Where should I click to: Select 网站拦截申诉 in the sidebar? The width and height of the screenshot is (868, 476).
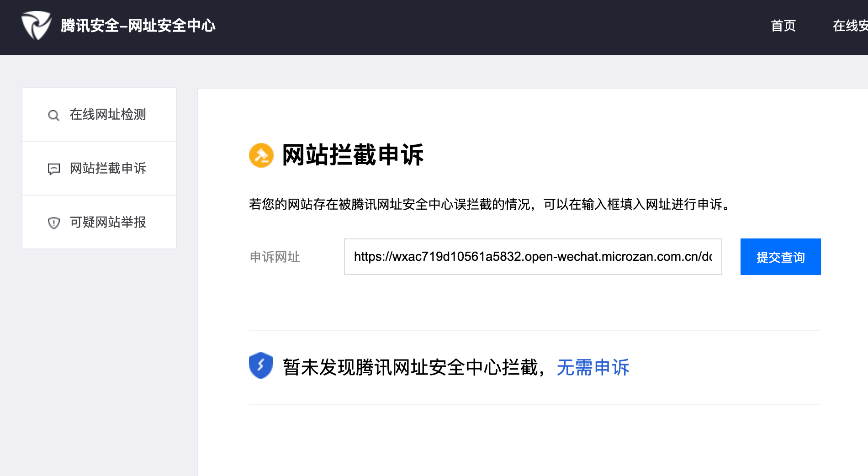point(99,169)
